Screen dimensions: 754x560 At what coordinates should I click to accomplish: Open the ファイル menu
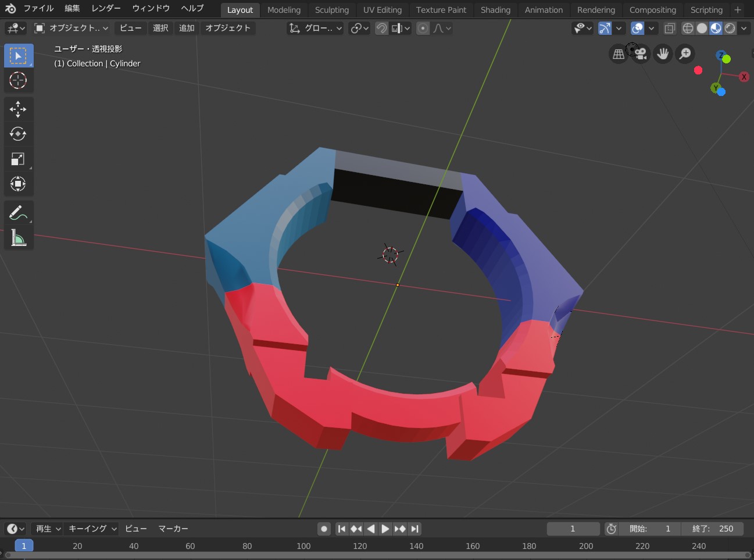pos(38,9)
